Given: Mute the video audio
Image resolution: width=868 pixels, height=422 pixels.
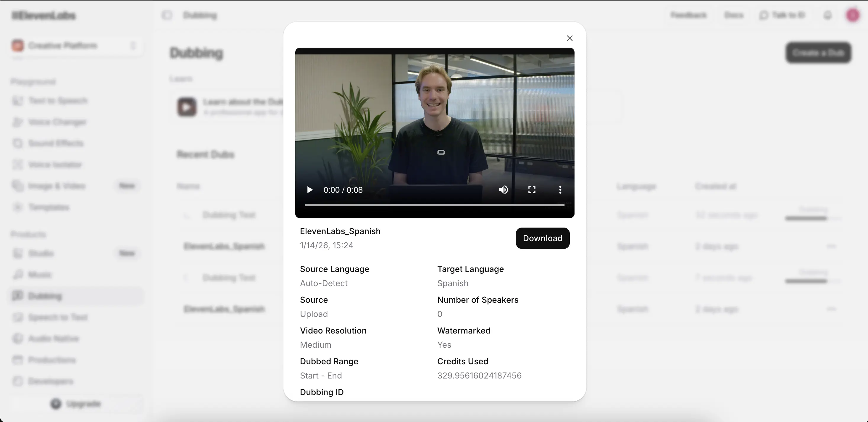Looking at the screenshot, I should click(x=503, y=189).
